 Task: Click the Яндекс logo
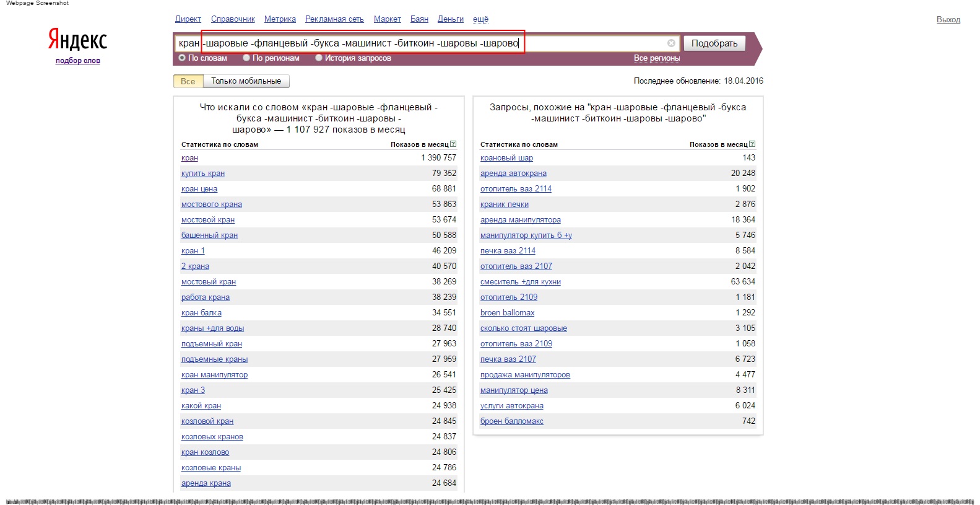[x=78, y=40]
